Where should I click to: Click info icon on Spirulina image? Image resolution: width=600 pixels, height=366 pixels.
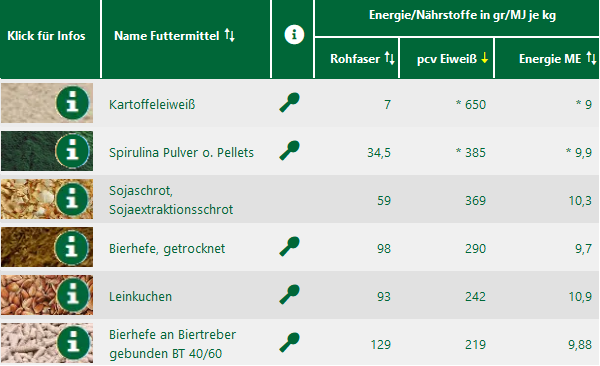click(x=72, y=151)
